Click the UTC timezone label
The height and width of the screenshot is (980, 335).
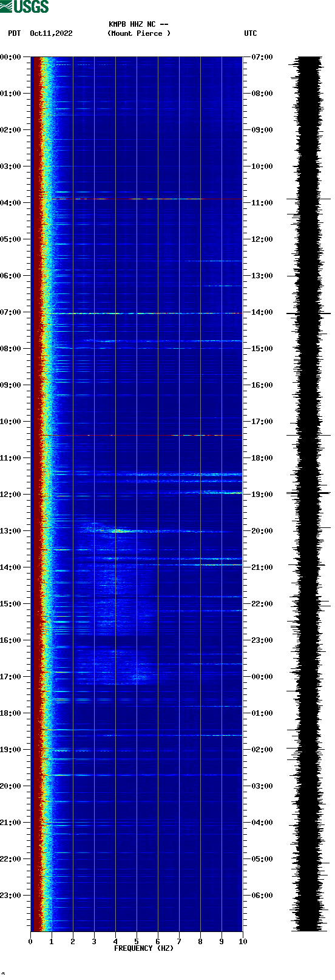click(x=251, y=33)
